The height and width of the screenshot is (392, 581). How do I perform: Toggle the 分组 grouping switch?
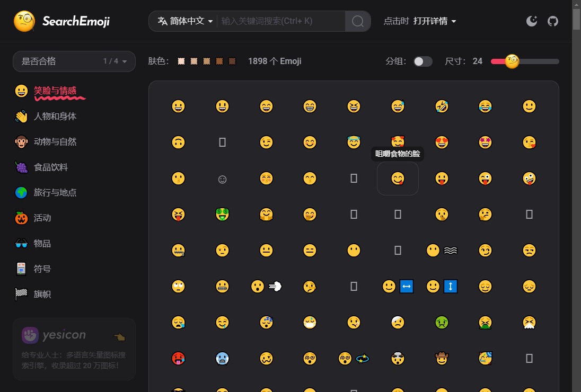coord(423,61)
